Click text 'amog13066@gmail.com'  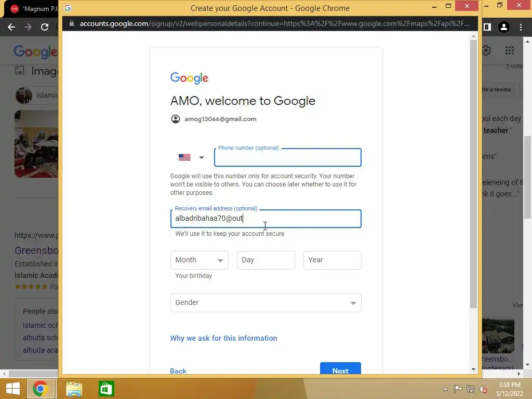coord(220,119)
